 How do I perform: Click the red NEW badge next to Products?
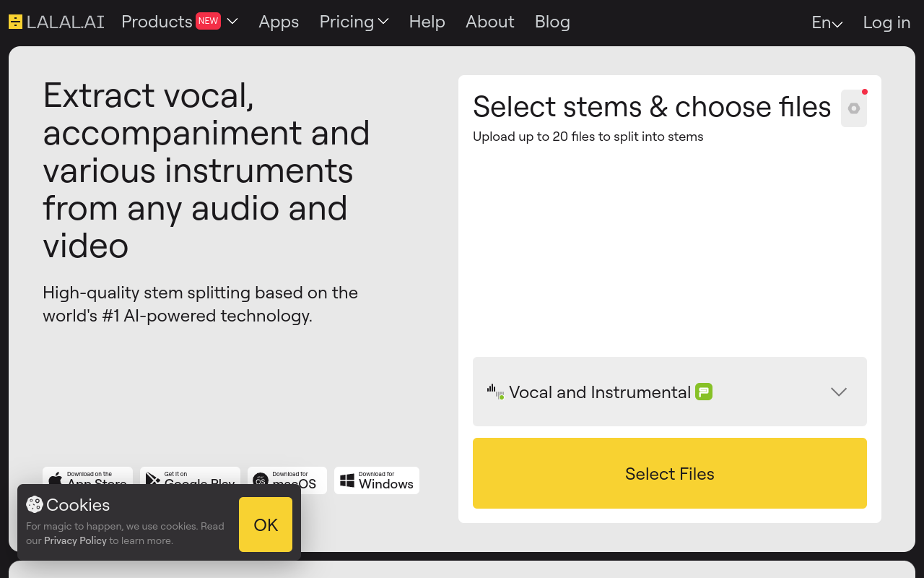[208, 21]
